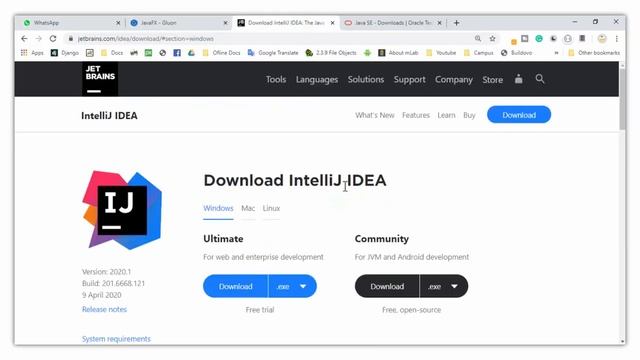Show hidden bookmarks via double chevron

(x=556, y=53)
